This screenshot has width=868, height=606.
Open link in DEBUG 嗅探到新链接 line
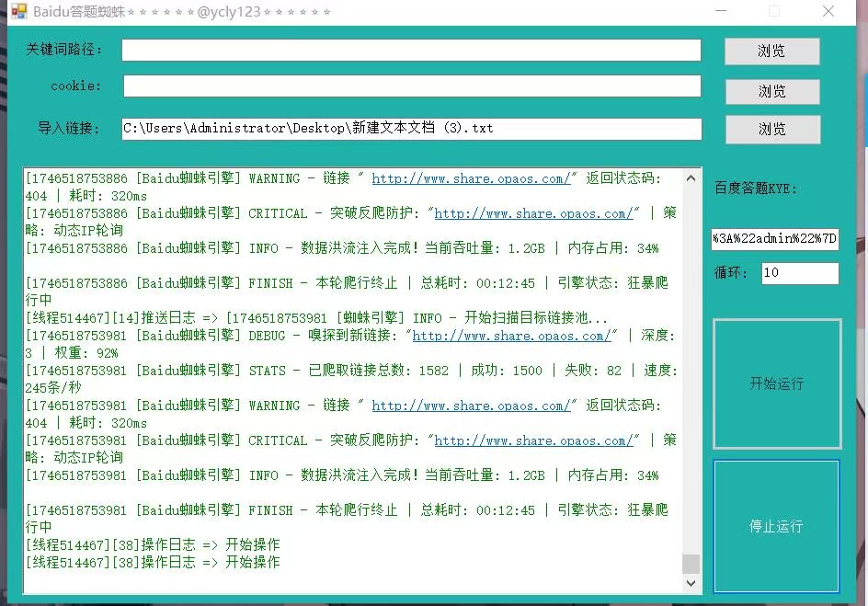(511, 336)
